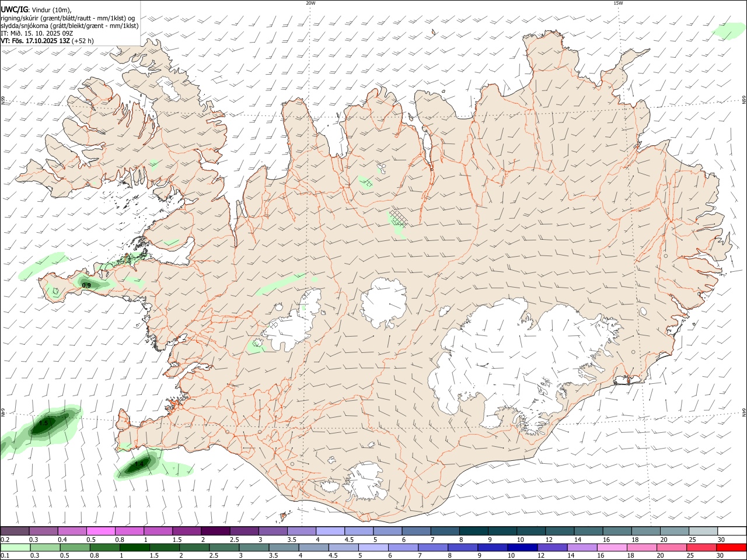747x560 pixels.
Task: Select the pale green 0.1 swatch in rain scale
Action: click(16, 548)
